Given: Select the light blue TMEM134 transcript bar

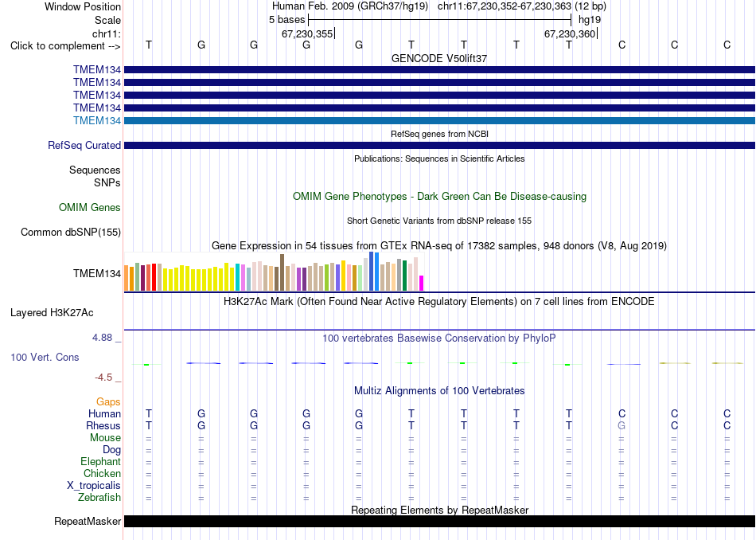Looking at the screenshot, I should coord(439,120).
